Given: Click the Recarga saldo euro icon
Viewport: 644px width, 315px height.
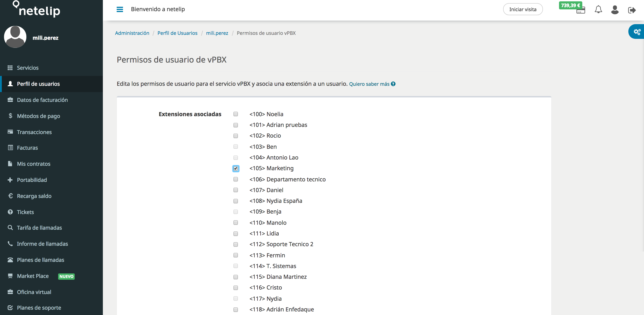Looking at the screenshot, I should tap(10, 196).
